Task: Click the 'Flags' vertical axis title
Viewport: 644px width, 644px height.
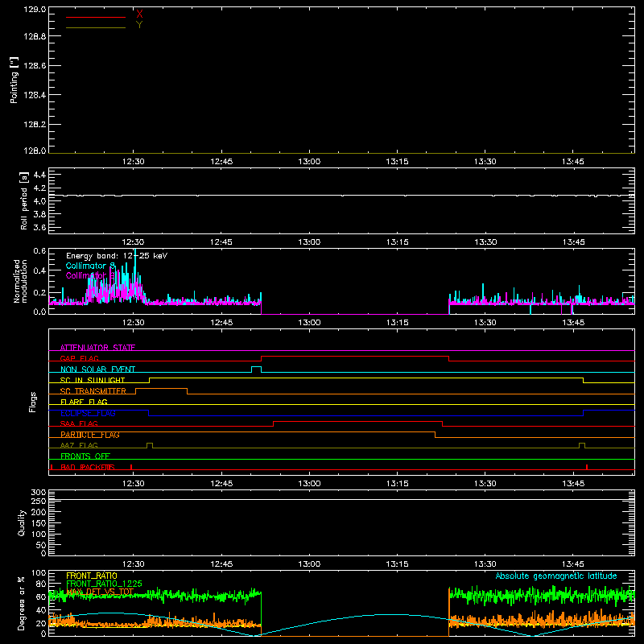Action: point(33,402)
